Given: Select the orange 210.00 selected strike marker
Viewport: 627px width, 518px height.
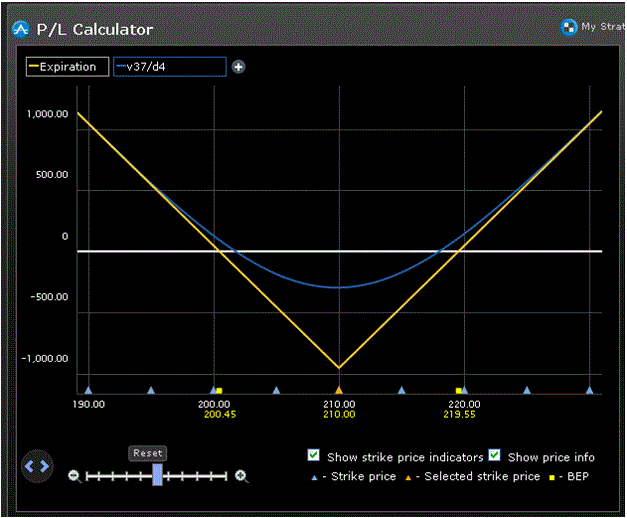Looking at the screenshot, I should click(339, 390).
